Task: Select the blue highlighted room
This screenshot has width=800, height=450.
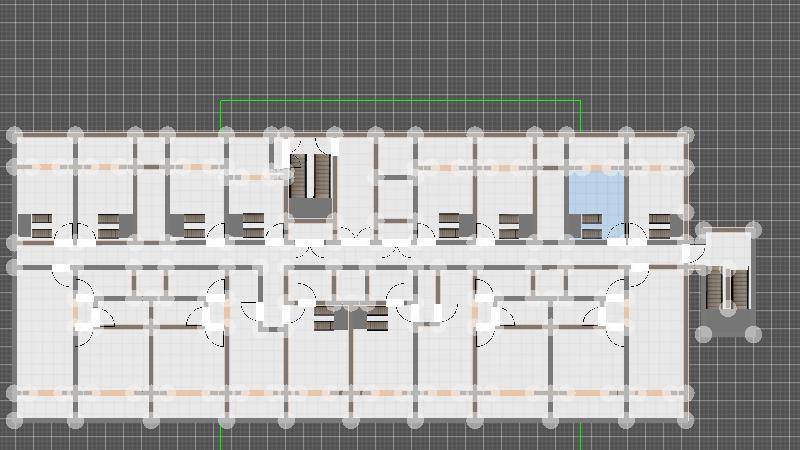Action: 597,192
